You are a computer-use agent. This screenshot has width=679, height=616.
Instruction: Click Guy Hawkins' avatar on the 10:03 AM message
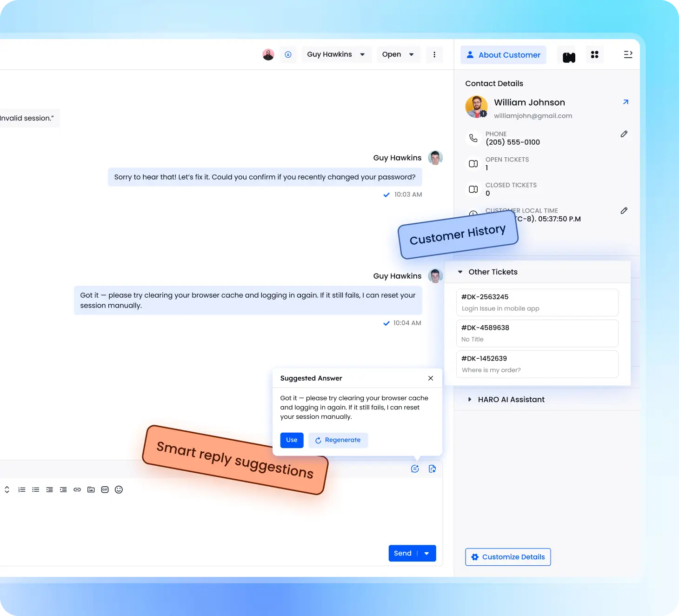coord(435,158)
